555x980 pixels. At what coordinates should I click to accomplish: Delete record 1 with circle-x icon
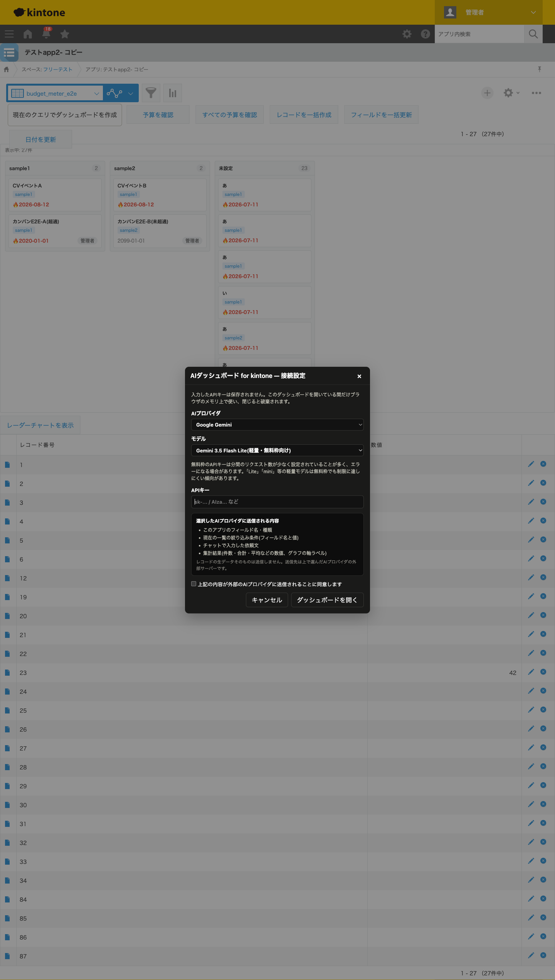[x=543, y=464]
